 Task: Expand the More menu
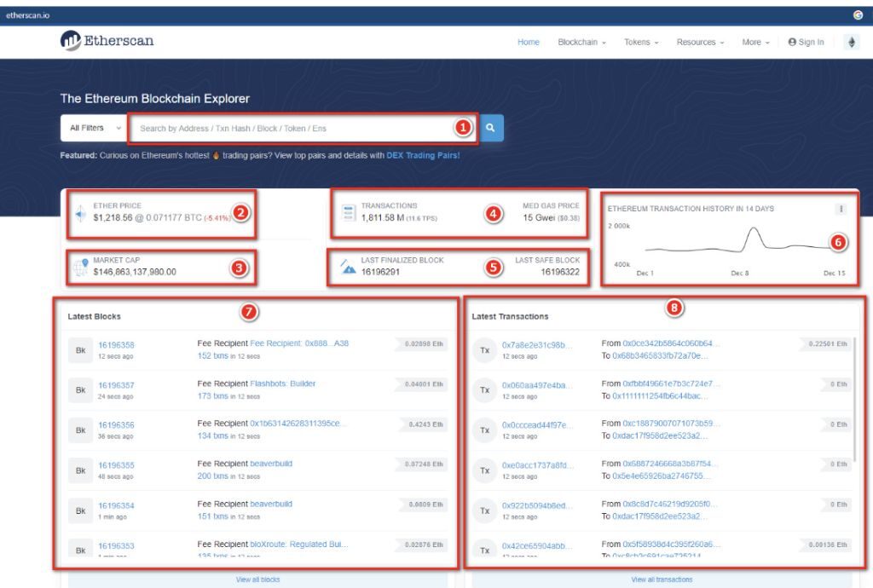click(755, 43)
